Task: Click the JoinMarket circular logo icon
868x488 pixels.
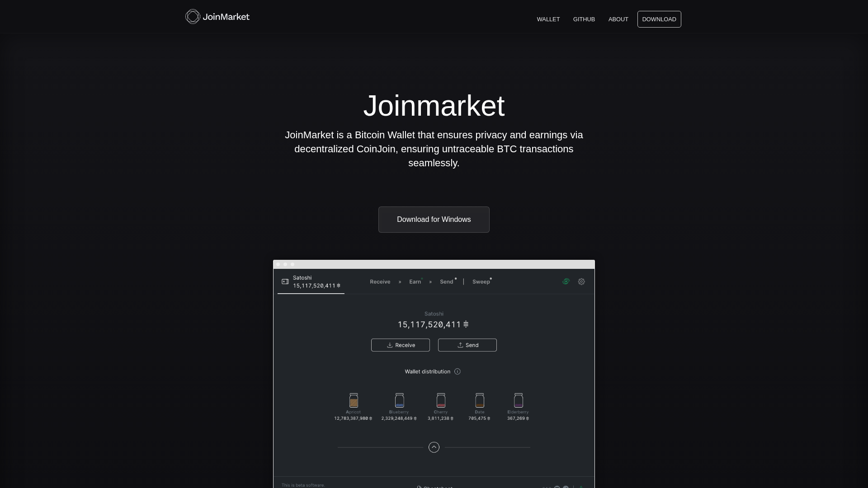Action: 193,17
